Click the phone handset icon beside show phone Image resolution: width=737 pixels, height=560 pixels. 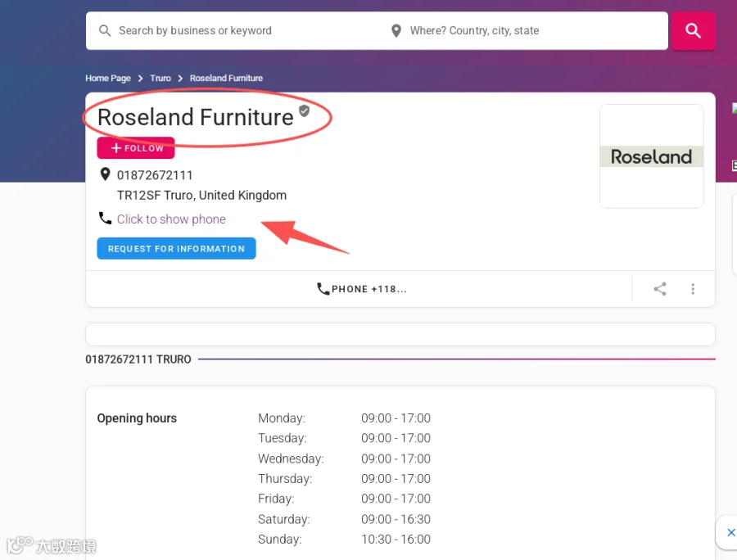(105, 218)
